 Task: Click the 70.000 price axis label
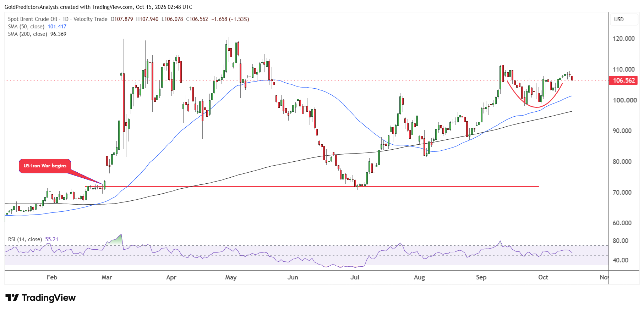click(622, 193)
